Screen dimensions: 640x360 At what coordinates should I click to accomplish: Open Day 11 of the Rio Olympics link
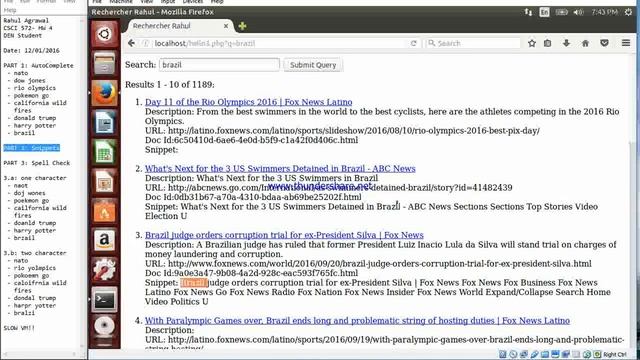(249, 102)
